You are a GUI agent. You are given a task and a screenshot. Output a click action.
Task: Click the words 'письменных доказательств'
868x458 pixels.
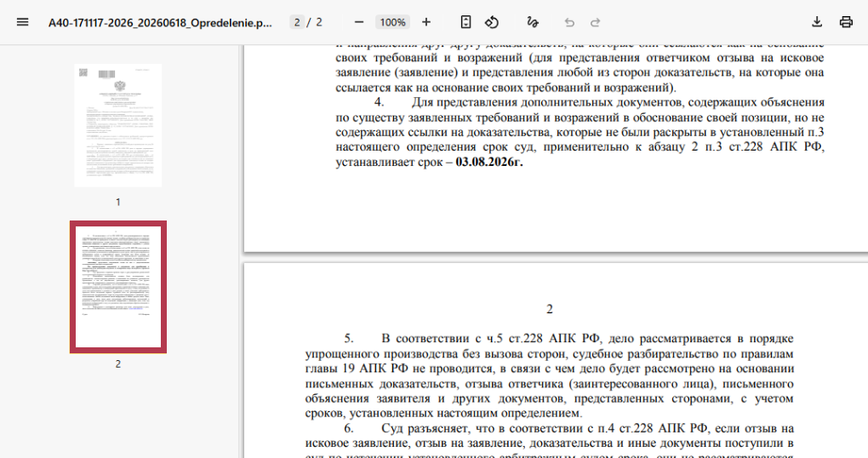pyautogui.click(x=381, y=384)
